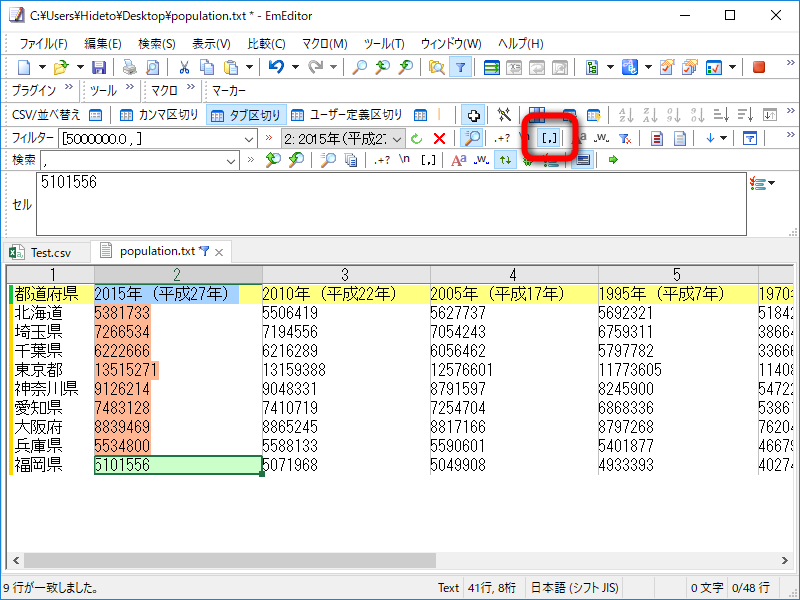This screenshot has width=800, height=600.
Task: Click the Copy icon
Action: pos(207,67)
